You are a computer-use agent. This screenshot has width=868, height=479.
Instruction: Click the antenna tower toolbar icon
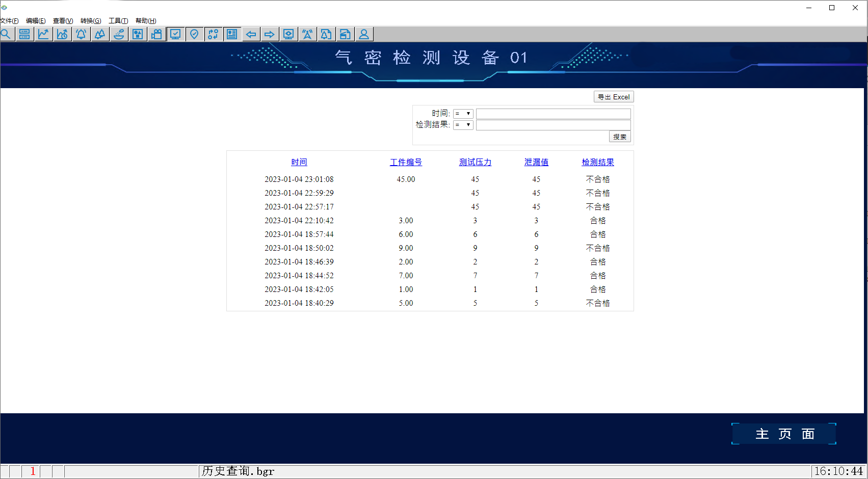pos(307,34)
